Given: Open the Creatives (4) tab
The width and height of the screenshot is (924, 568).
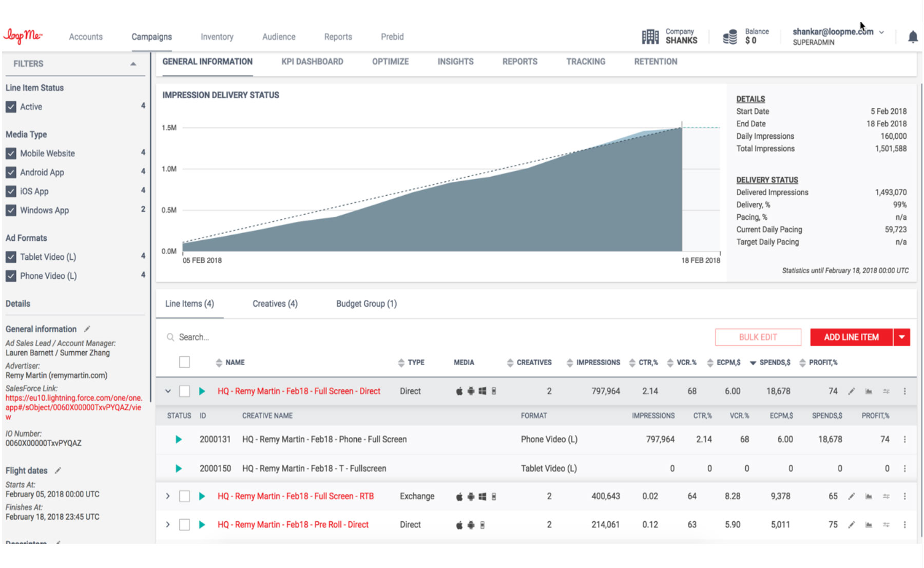Looking at the screenshot, I should [x=275, y=304].
